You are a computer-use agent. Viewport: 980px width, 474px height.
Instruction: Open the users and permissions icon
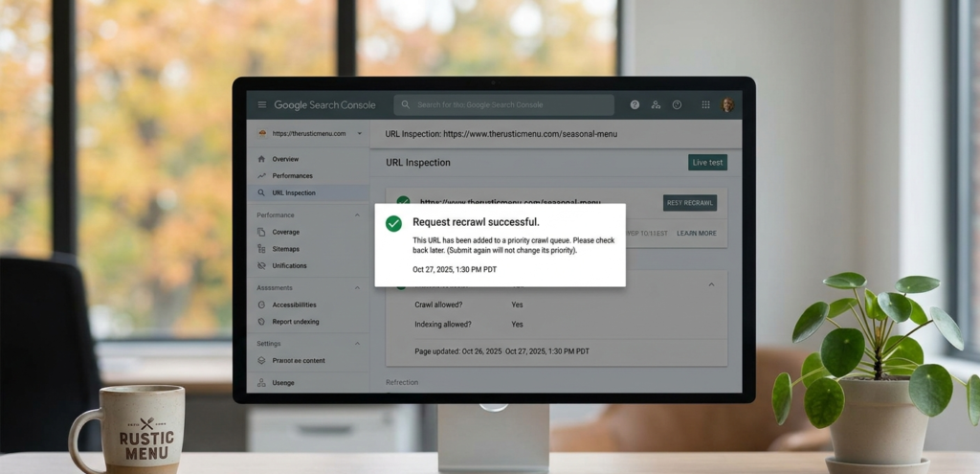click(x=656, y=105)
